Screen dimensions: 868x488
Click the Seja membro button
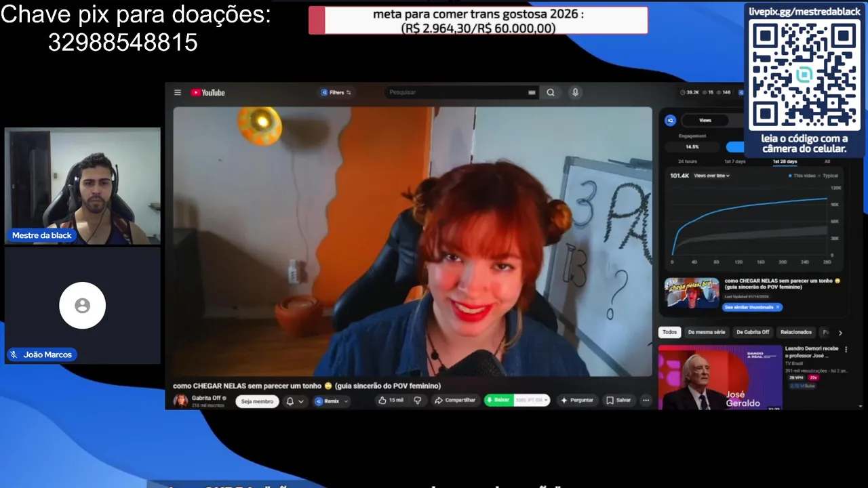[257, 401]
